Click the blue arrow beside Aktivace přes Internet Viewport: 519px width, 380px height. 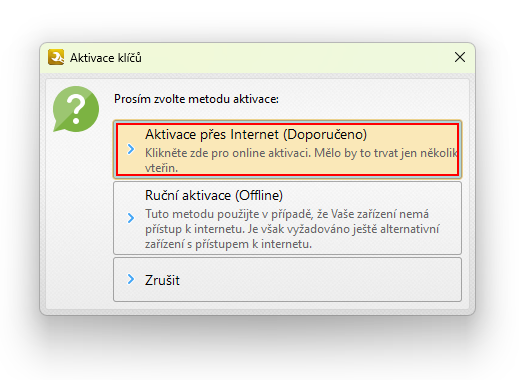[x=131, y=149]
